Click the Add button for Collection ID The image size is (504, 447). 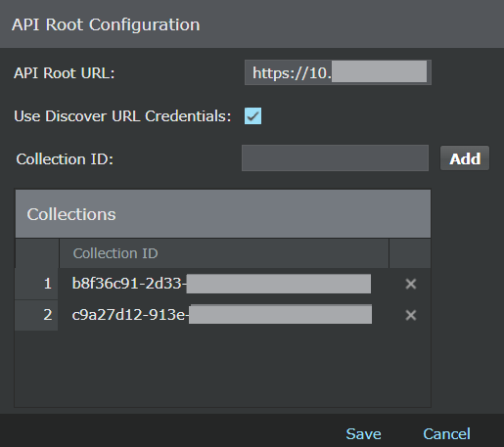[465, 158]
